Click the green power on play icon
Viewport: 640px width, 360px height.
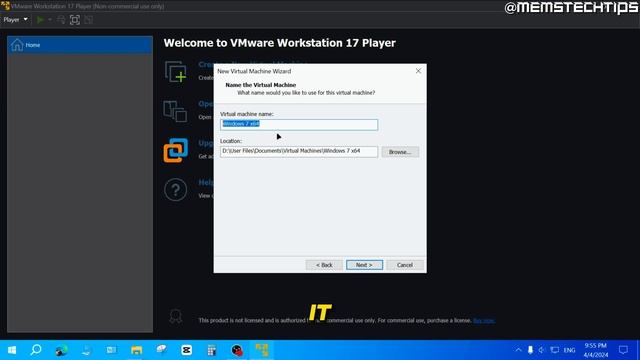tap(40, 20)
